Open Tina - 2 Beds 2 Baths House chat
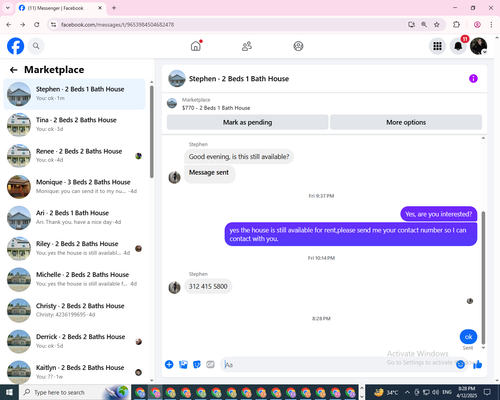 (x=74, y=125)
